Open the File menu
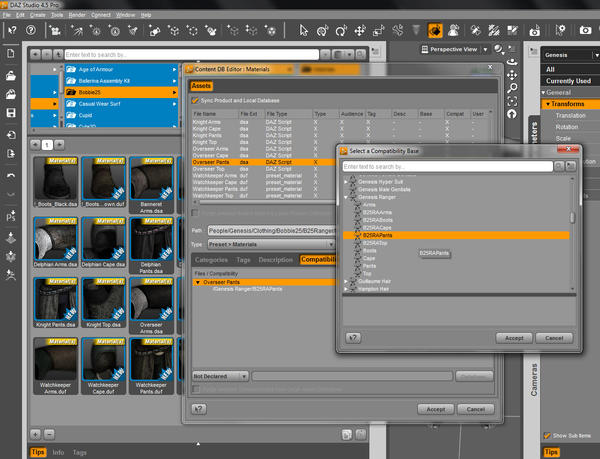The width and height of the screenshot is (600, 459). (x=7, y=15)
